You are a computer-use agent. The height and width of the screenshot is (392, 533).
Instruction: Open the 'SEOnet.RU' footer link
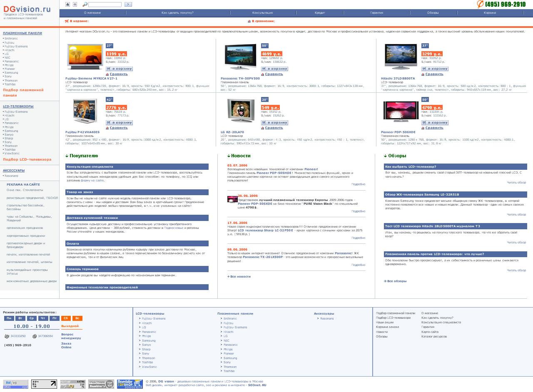tap(257, 385)
